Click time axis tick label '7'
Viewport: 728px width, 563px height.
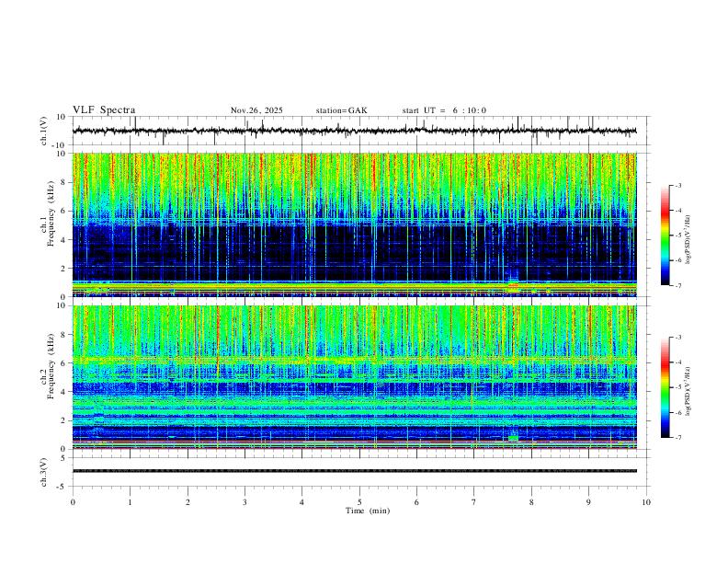(x=474, y=502)
